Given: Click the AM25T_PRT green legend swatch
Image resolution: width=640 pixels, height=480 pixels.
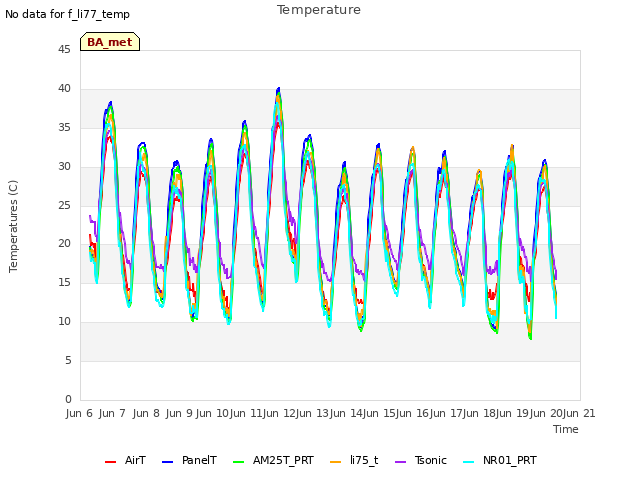Looking at the screenshot, I should pos(238,462).
